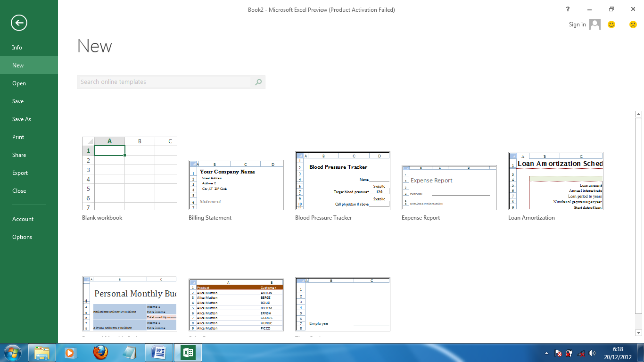Open the Share page
Viewport: 644px width, 362px height.
pos(29,155)
